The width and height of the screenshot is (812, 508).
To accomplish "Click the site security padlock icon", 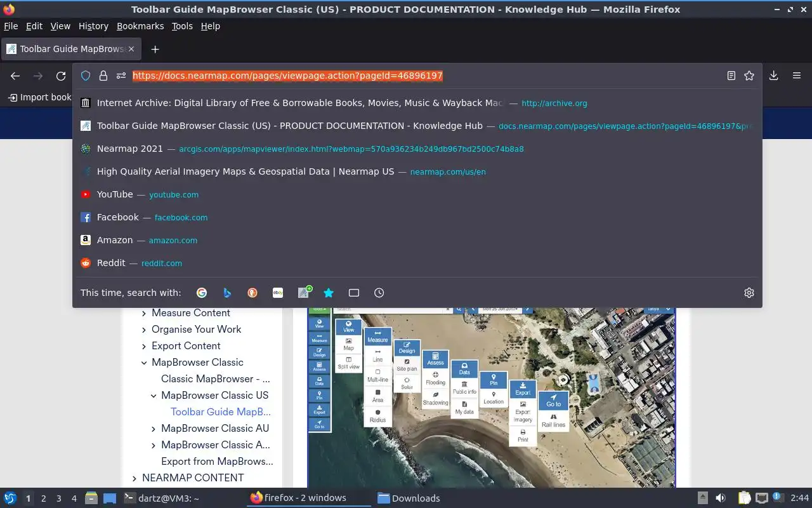I will 103,76.
